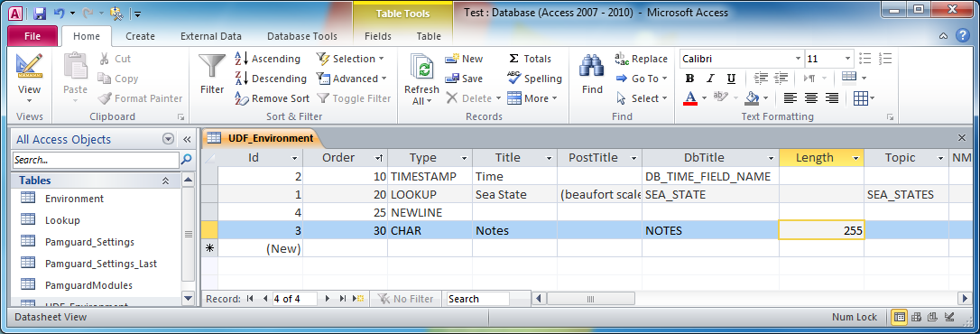The width and height of the screenshot is (980, 334).
Task: Save the current record
Action: (x=464, y=79)
